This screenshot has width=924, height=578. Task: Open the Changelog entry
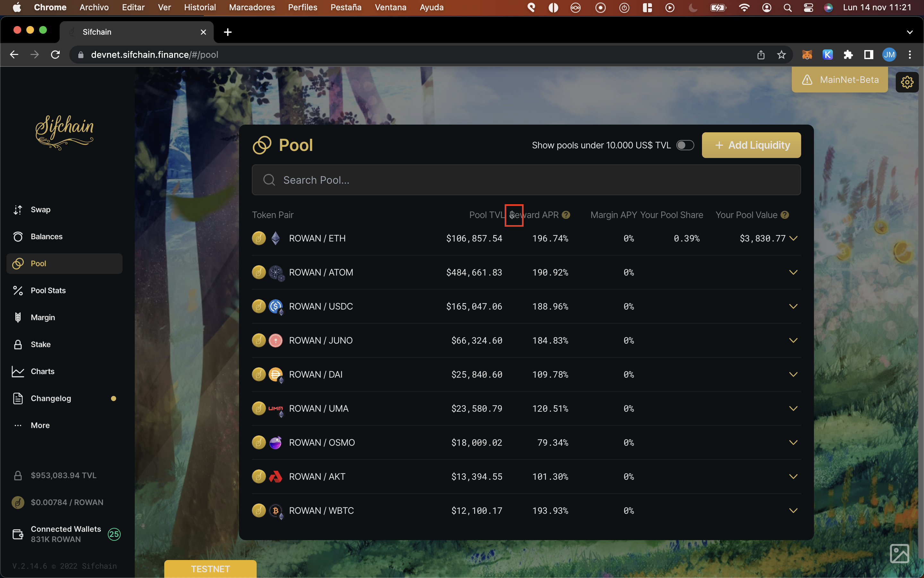tap(64, 398)
